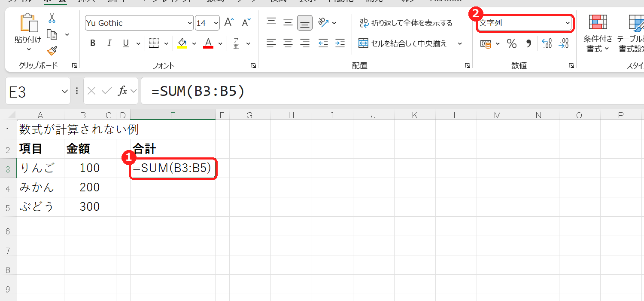
Task: Apply the red font color A
Action: [x=208, y=43]
